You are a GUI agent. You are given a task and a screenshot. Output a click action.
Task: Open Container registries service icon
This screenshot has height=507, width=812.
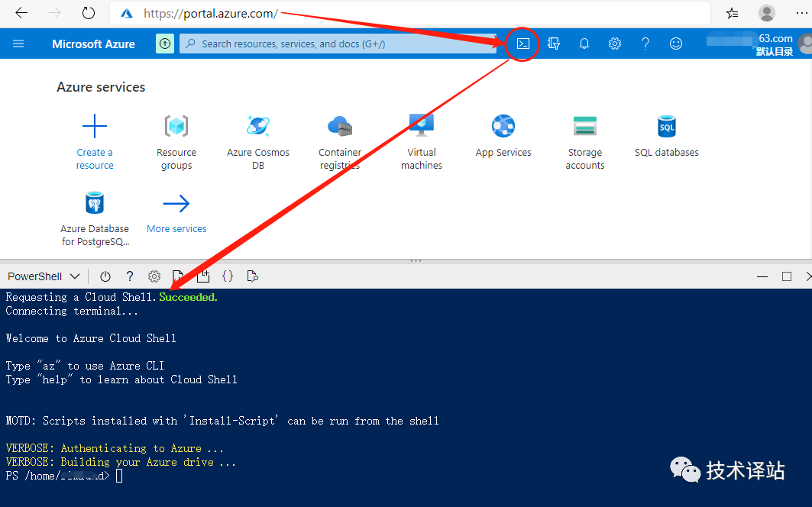click(x=340, y=126)
